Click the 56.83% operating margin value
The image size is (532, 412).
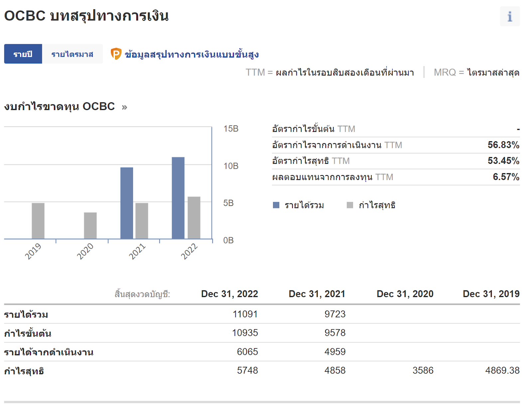tap(503, 145)
